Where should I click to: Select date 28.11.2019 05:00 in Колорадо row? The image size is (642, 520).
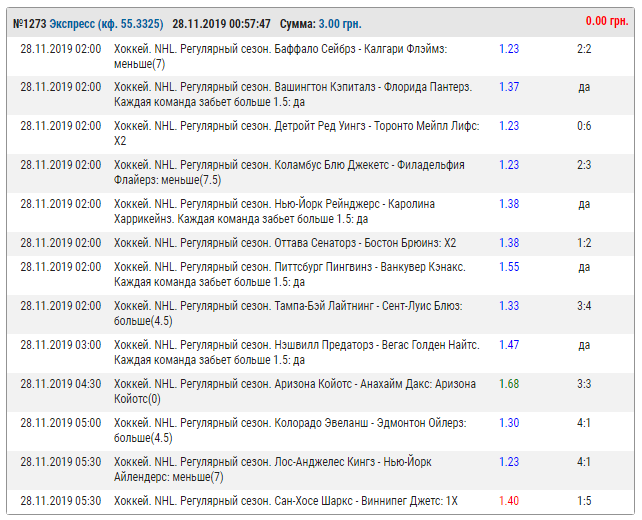pos(61,423)
